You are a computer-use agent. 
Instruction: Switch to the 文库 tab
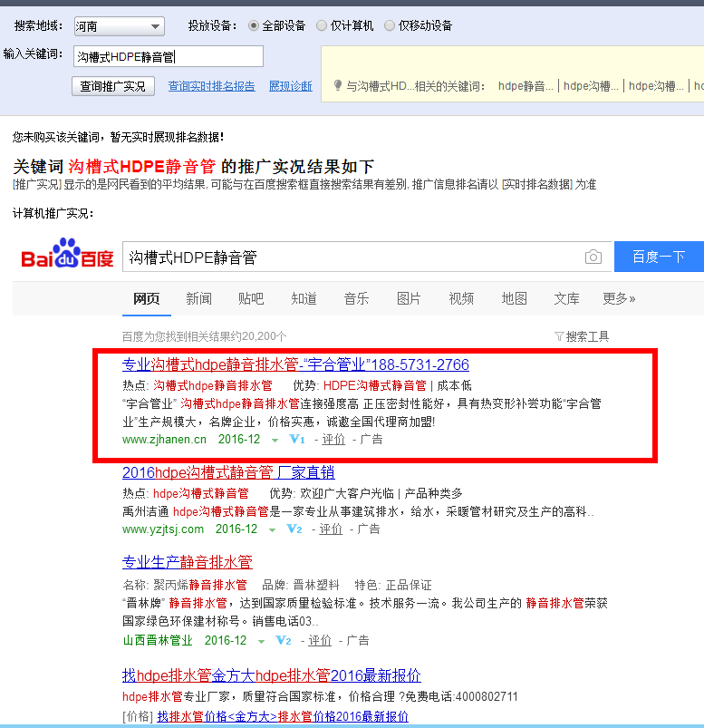(566, 298)
